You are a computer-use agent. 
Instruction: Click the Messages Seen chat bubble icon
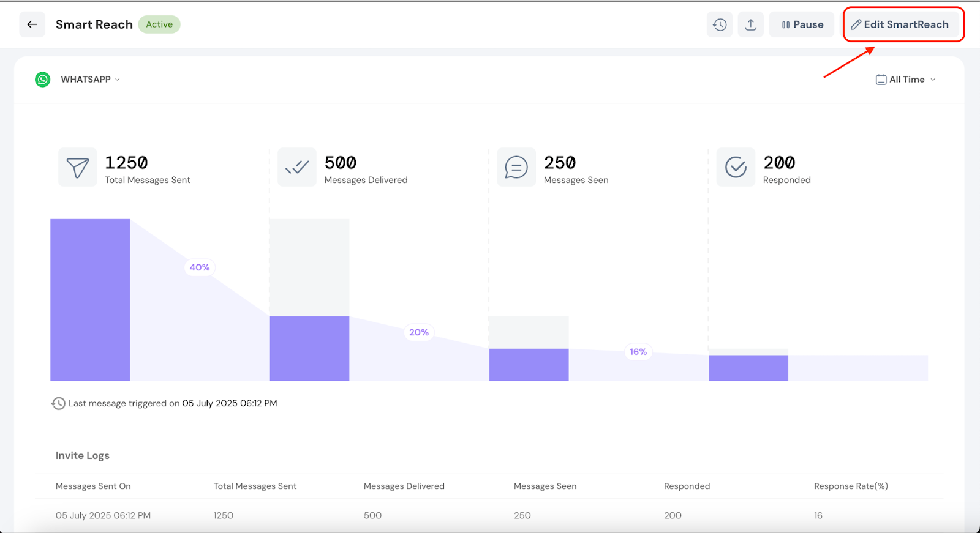click(x=516, y=167)
